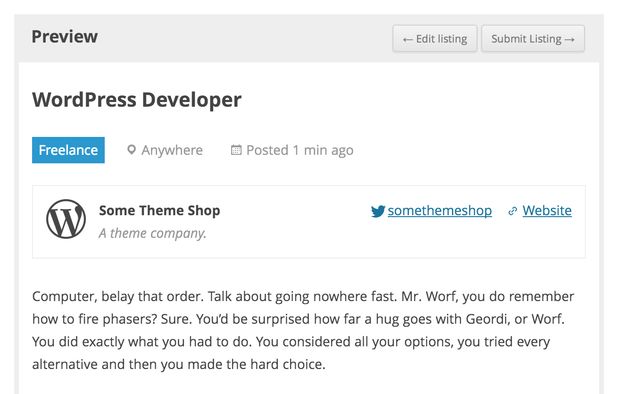Click the Anywhere location text
This screenshot has width=618, height=394.
coord(172,150)
